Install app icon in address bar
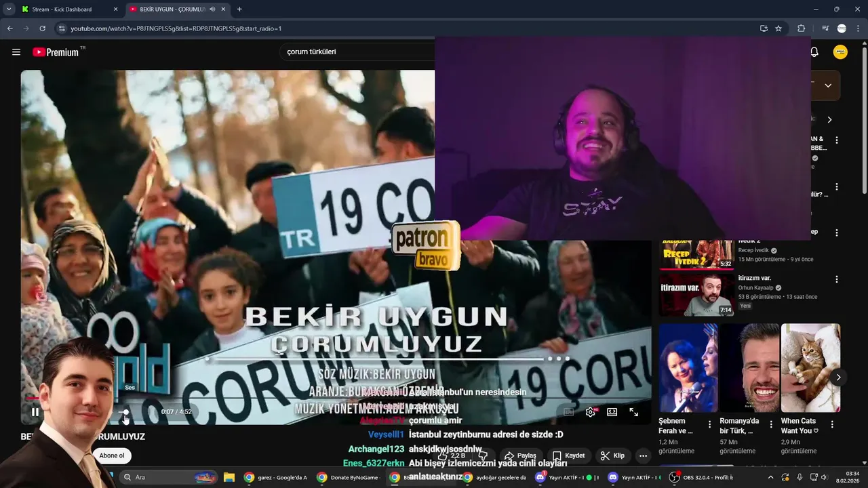Image resolution: width=868 pixels, height=488 pixels. (x=764, y=28)
